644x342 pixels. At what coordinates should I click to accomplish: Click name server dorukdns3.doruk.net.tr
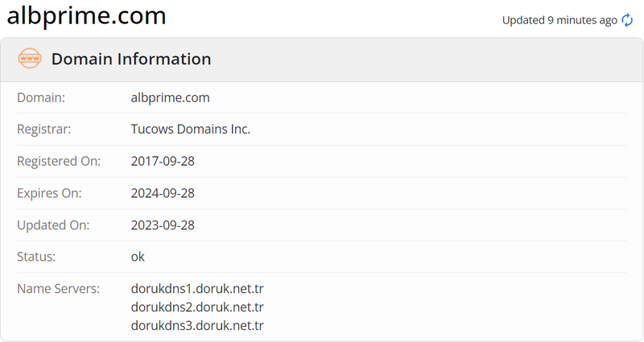tap(197, 326)
